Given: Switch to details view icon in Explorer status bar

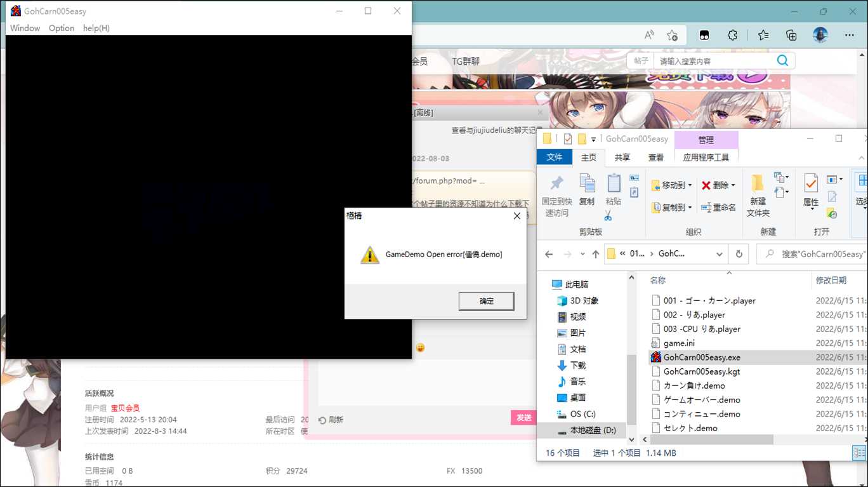Looking at the screenshot, I should 858,453.
